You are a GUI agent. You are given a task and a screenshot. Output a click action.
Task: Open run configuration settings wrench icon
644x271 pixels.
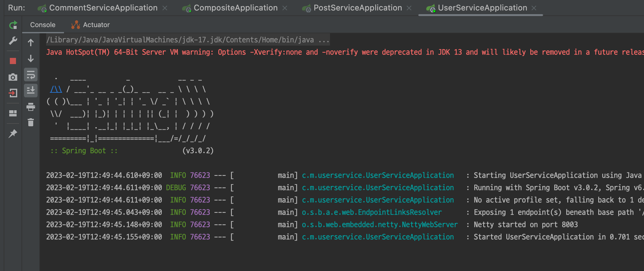(x=13, y=41)
